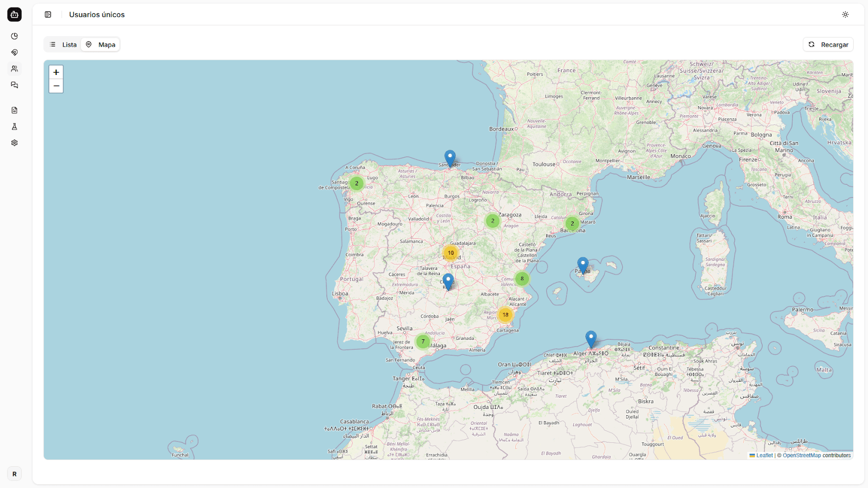Viewport: 868px width, 488px height.
Task: Click the app logo at the top left
Action: coord(14,14)
